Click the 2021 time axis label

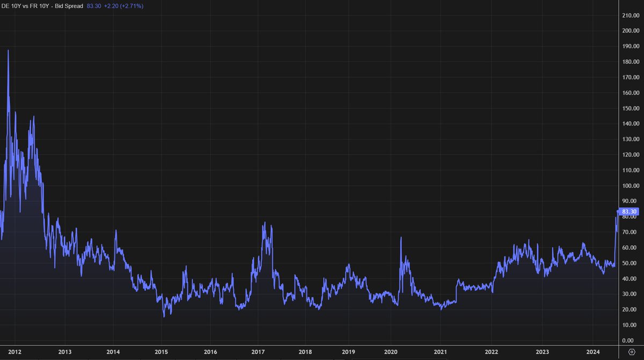441,352
